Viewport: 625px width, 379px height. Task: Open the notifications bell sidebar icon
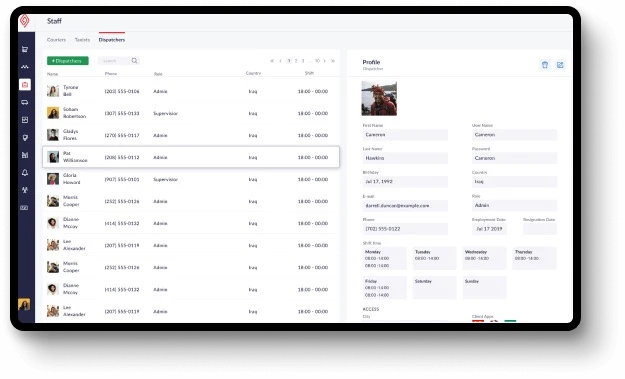[x=25, y=173]
